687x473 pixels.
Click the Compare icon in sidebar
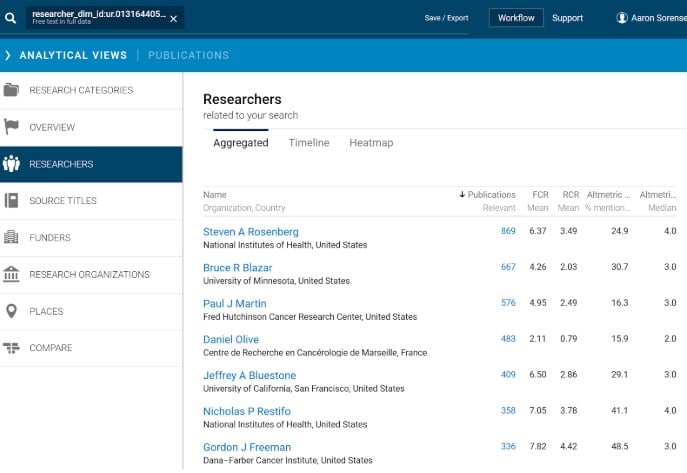(x=12, y=348)
